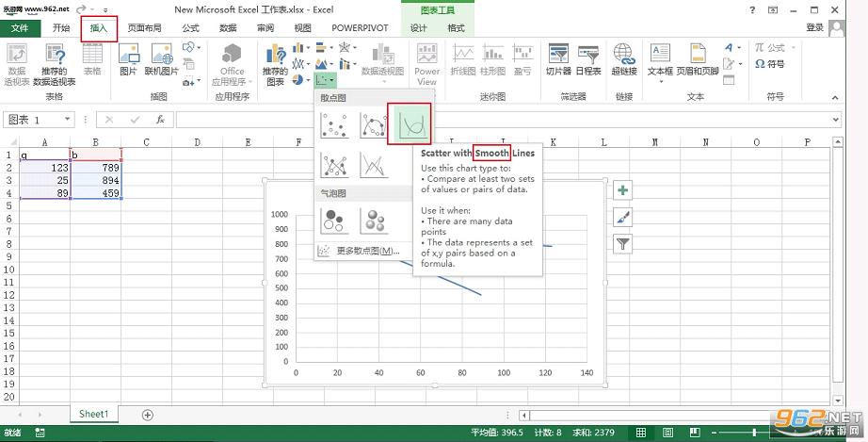Screen dimensions: 868x442
Task: Add a new sheet with plus button
Action: 147,415
